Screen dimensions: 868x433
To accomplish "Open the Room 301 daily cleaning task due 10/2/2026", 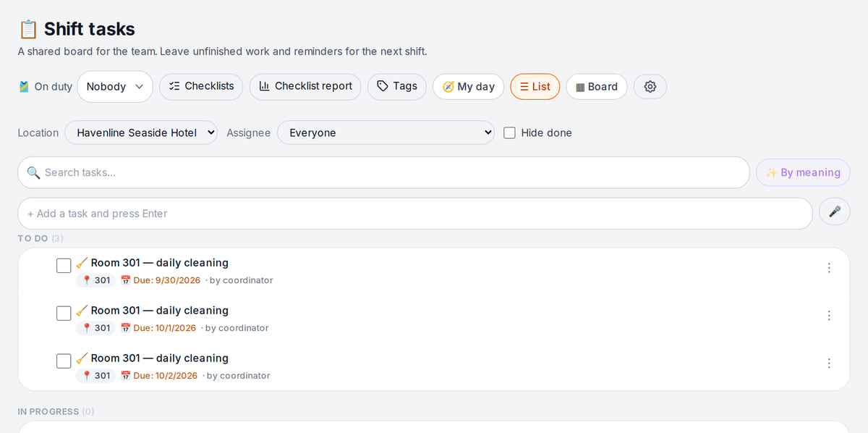I will (159, 358).
